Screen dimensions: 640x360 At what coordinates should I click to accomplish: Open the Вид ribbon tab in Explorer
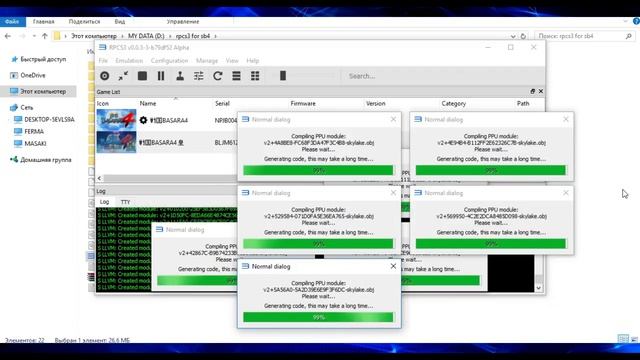120,22
